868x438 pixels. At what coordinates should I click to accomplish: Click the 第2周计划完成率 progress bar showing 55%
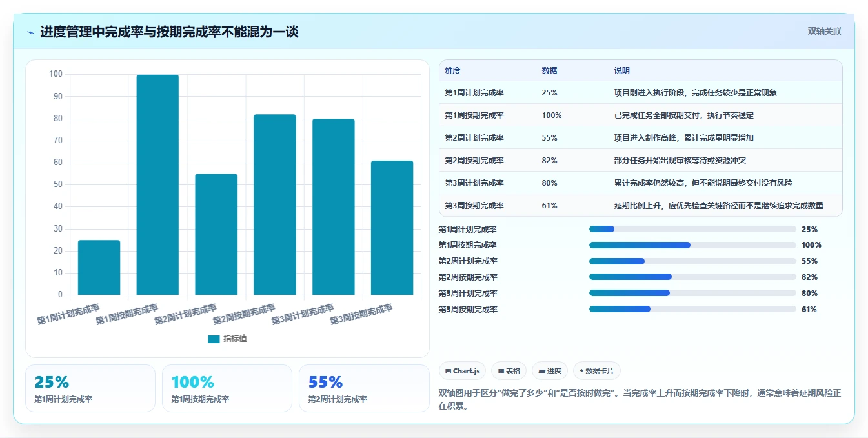pos(692,261)
